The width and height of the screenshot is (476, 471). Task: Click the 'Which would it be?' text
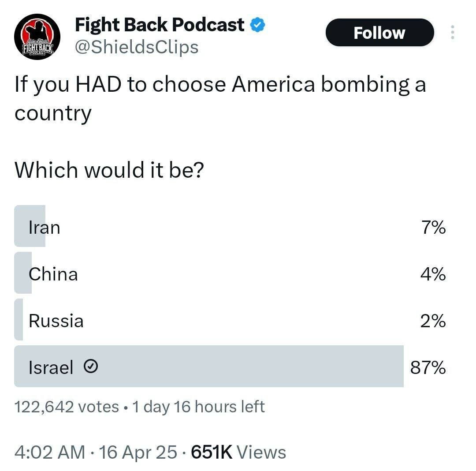pyautogui.click(x=109, y=170)
